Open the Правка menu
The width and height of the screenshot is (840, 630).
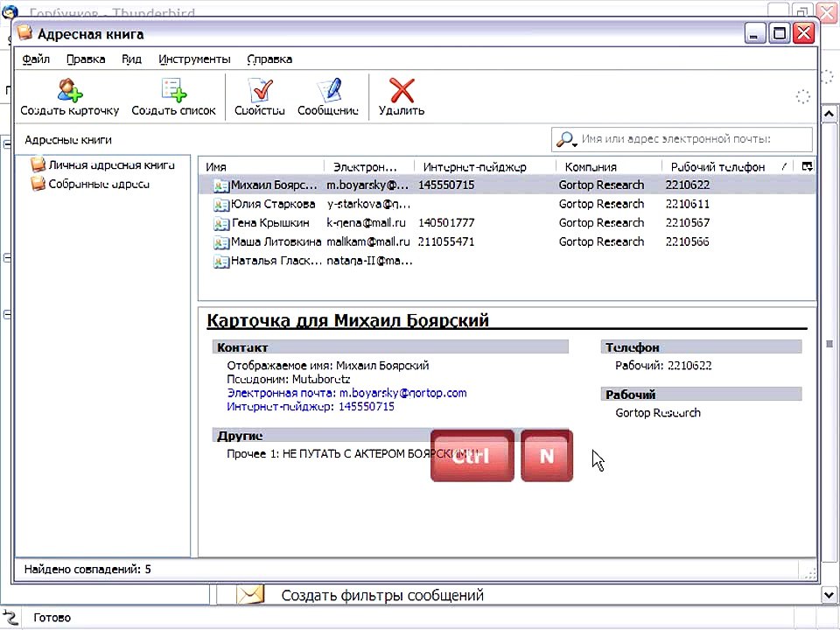pyautogui.click(x=86, y=59)
